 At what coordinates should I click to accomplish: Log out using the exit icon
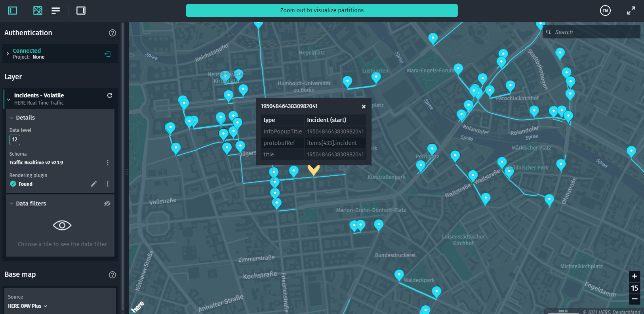(x=107, y=54)
